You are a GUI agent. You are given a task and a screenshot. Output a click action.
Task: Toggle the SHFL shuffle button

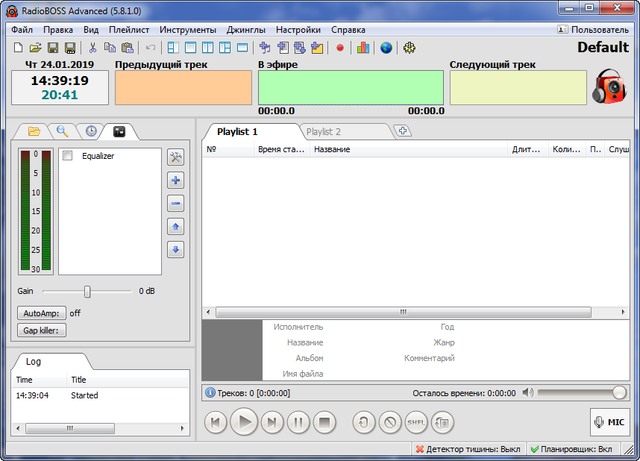click(415, 422)
